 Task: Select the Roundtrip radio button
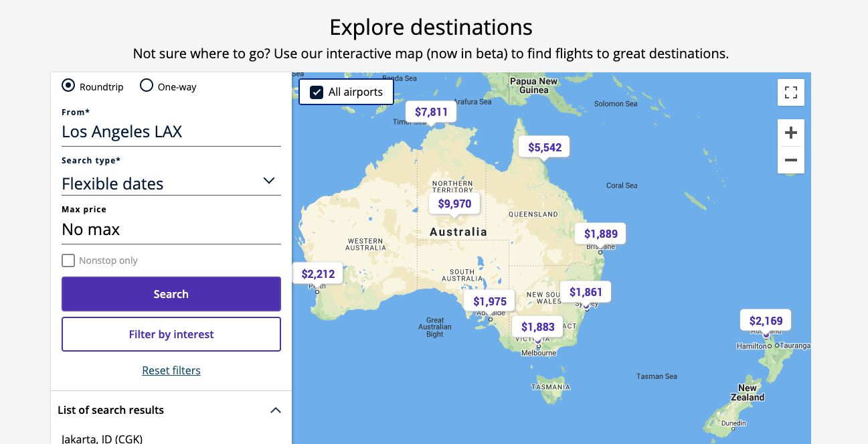[x=68, y=86]
